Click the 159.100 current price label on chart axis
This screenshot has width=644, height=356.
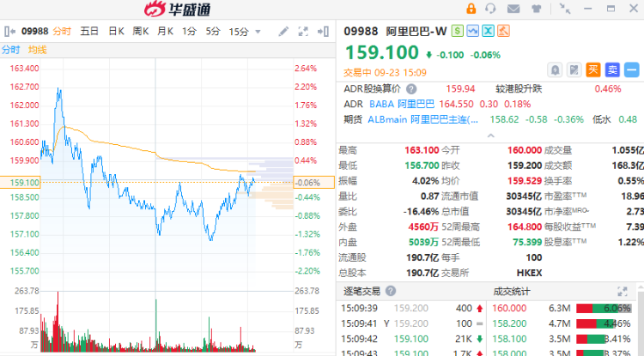coord(20,182)
